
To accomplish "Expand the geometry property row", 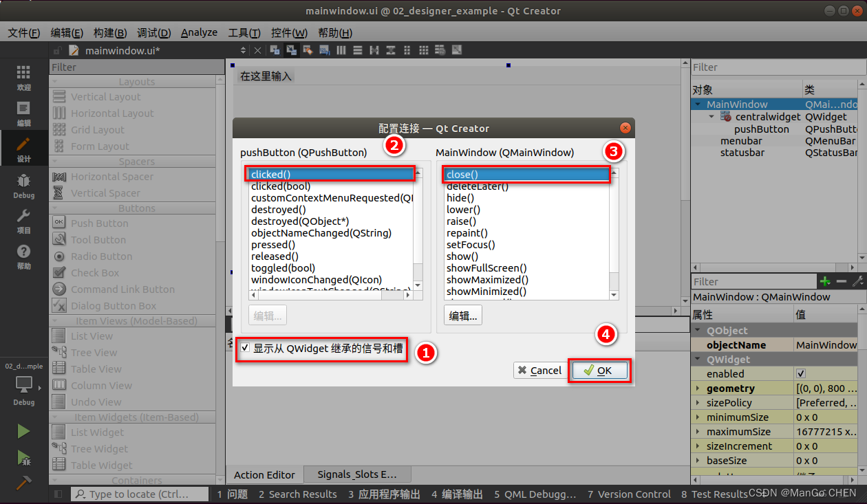I will pos(699,388).
